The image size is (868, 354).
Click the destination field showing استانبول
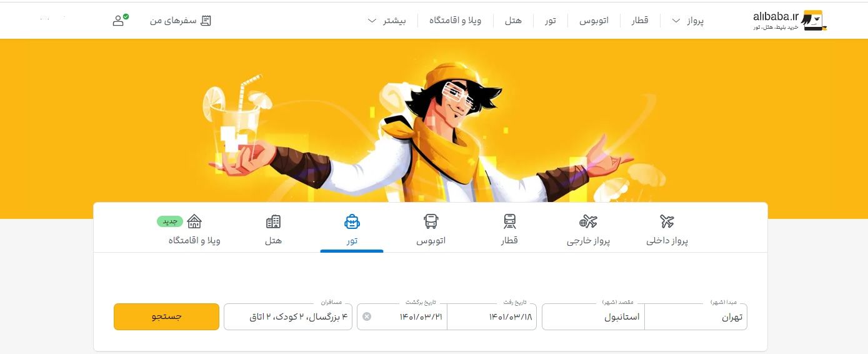[593, 316]
